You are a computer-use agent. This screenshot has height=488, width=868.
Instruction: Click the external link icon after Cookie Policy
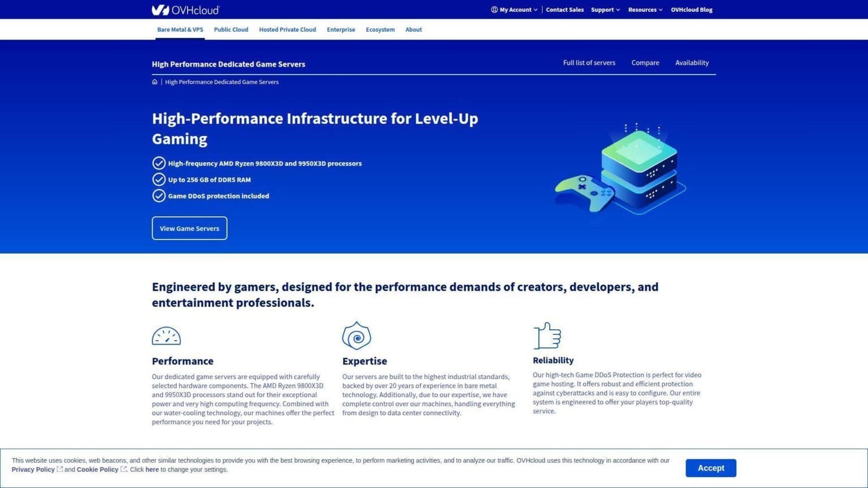click(x=124, y=469)
